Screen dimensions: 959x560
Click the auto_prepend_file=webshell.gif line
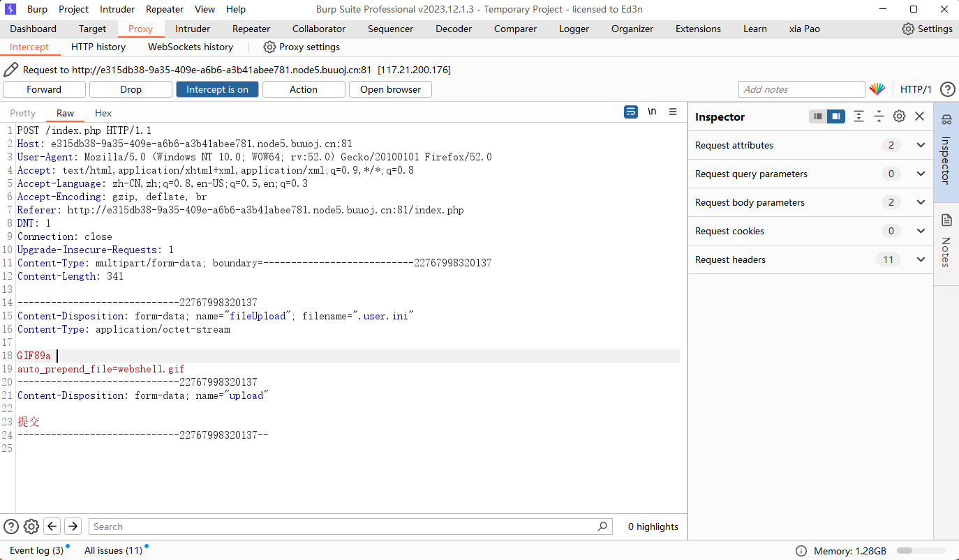(101, 369)
